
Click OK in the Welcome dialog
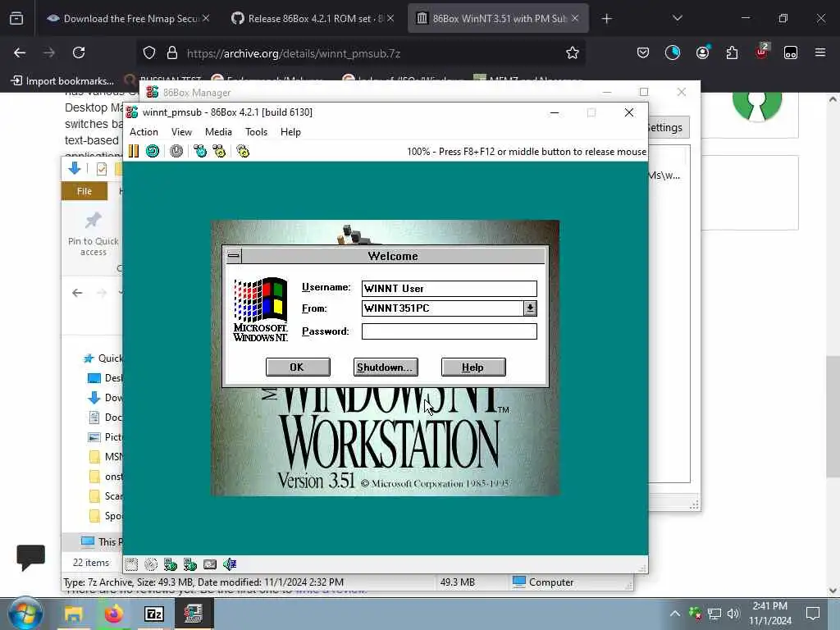[298, 367]
